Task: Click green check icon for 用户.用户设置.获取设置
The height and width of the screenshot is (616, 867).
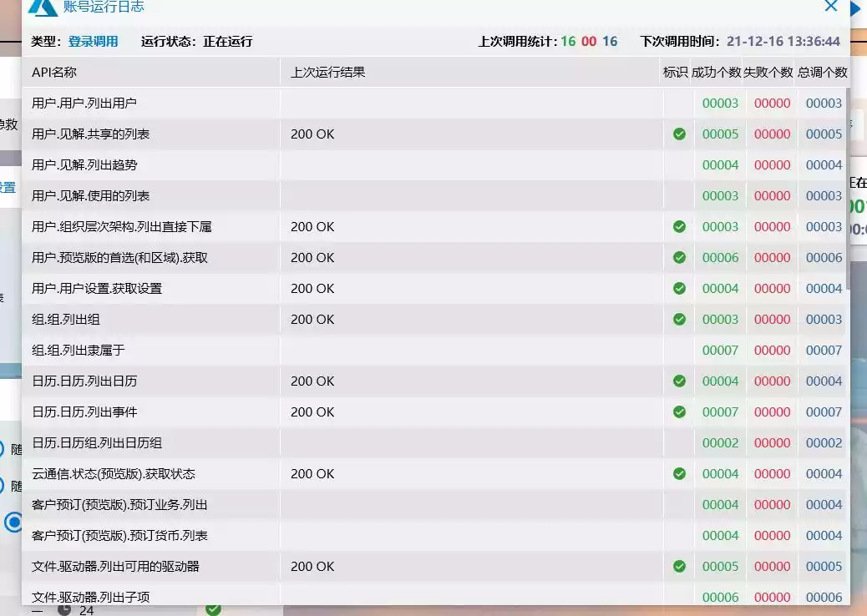Action: click(679, 289)
